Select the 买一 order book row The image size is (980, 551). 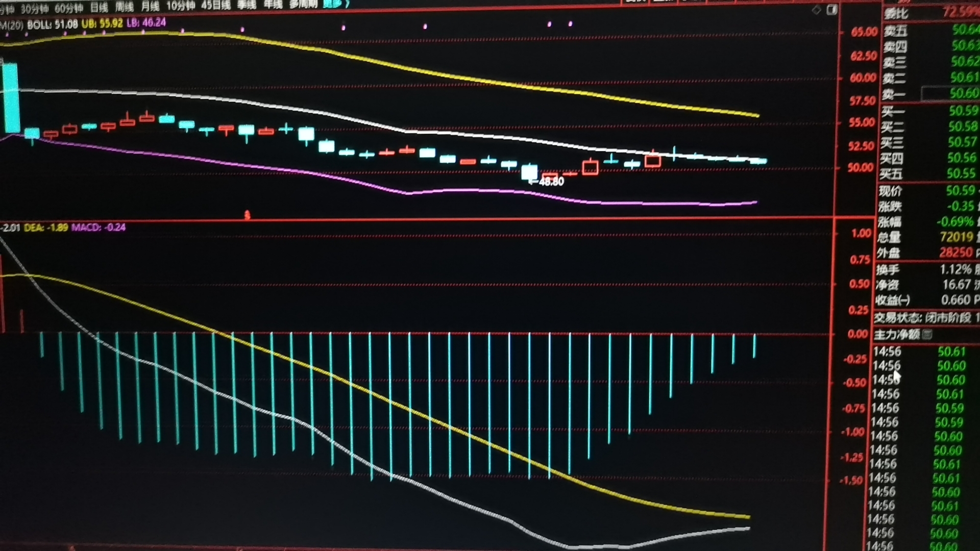pos(930,111)
